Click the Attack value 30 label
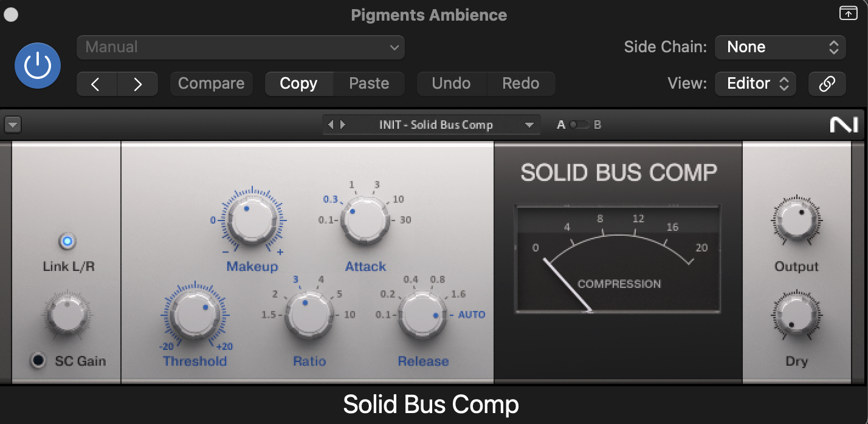The height and width of the screenshot is (424, 868). (x=405, y=220)
